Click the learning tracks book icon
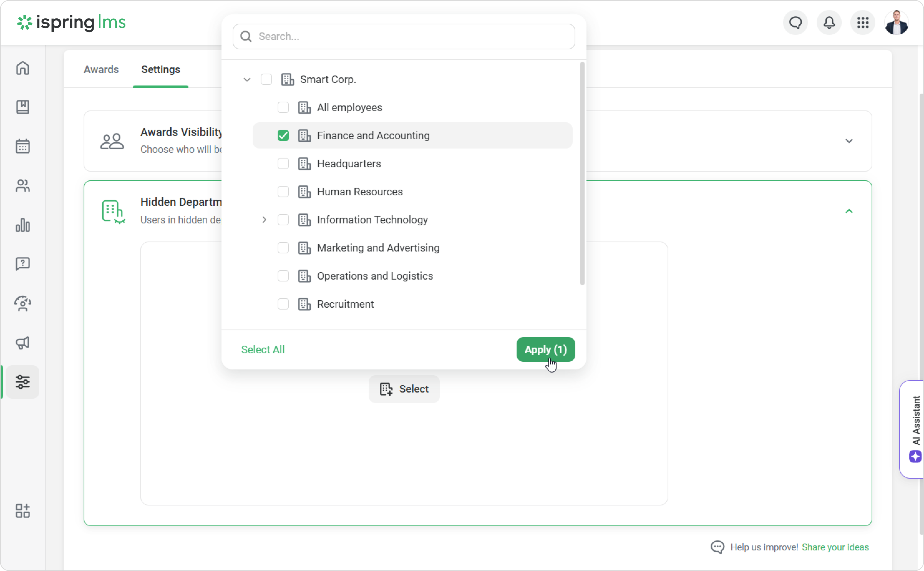Viewport: 924px width, 571px height. (x=23, y=107)
